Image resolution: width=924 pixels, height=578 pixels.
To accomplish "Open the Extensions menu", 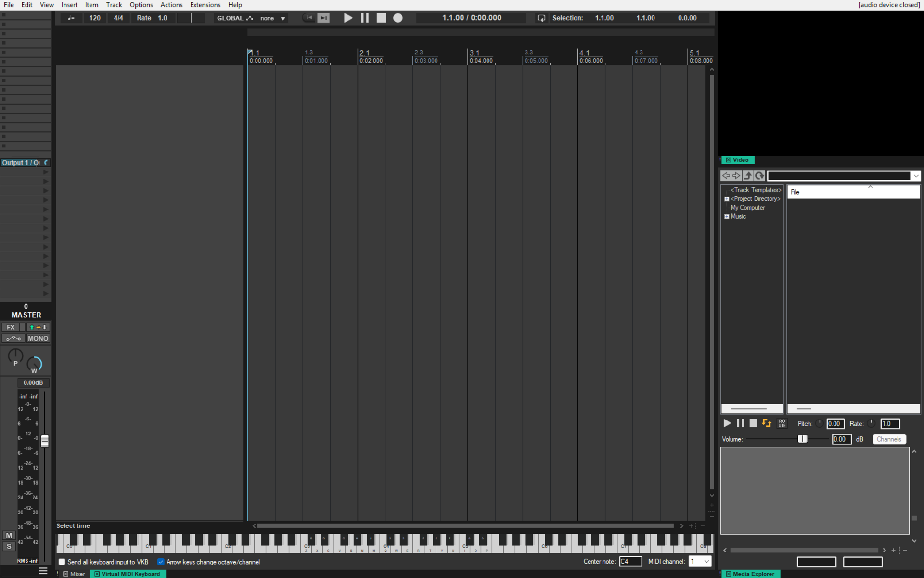I will tap(205, 5).
